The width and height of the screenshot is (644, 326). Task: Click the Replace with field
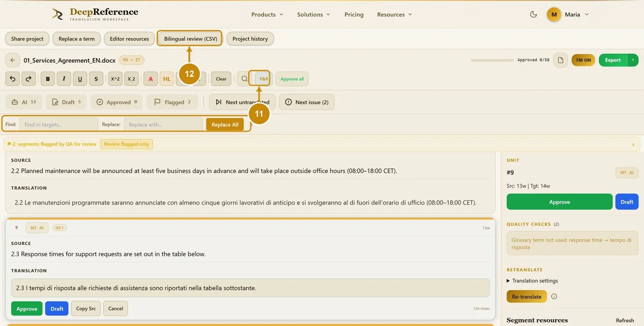(x=163, y=125)
